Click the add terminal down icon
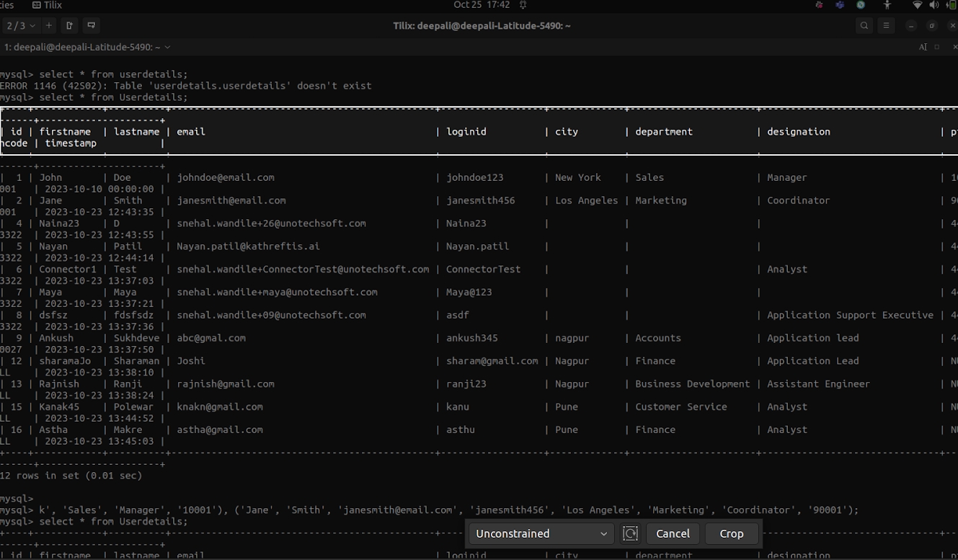The width and height of the screenshot is (958, 560). [92, 26]
